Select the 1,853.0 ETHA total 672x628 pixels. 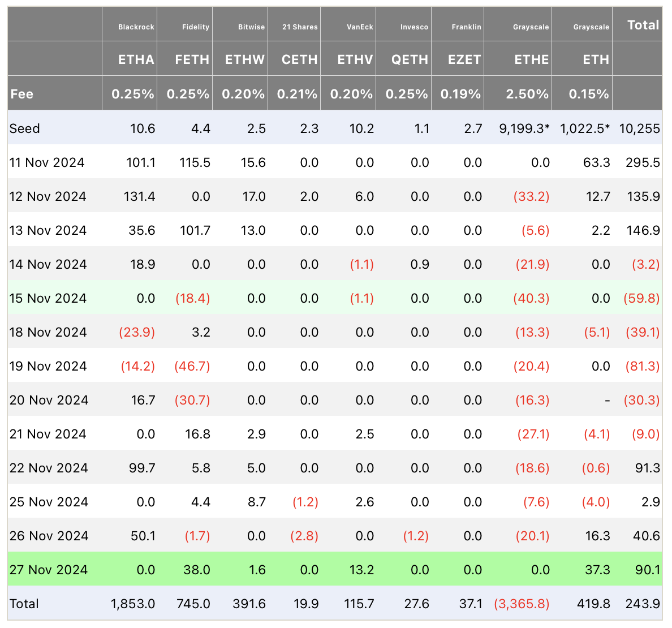point(133,604)
